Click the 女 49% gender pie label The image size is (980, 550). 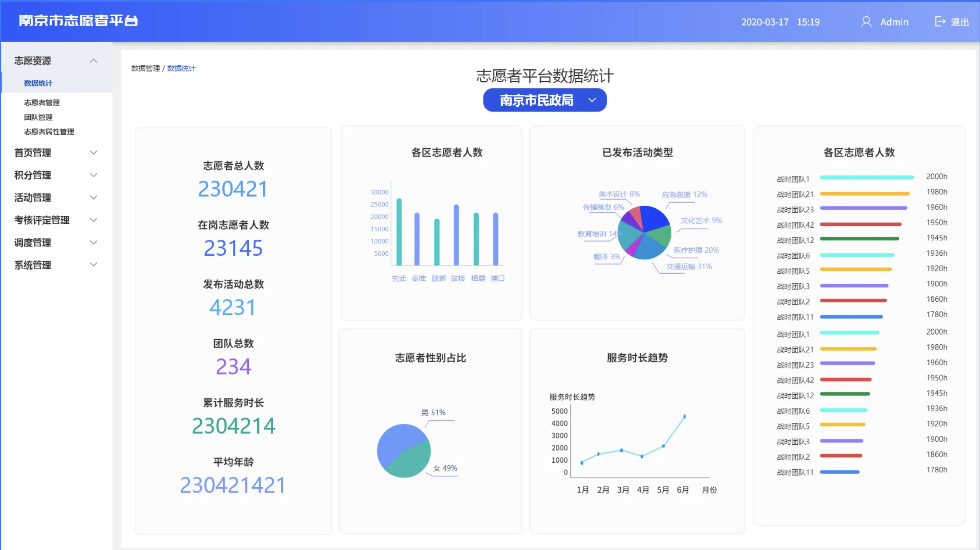click(445, 468)
